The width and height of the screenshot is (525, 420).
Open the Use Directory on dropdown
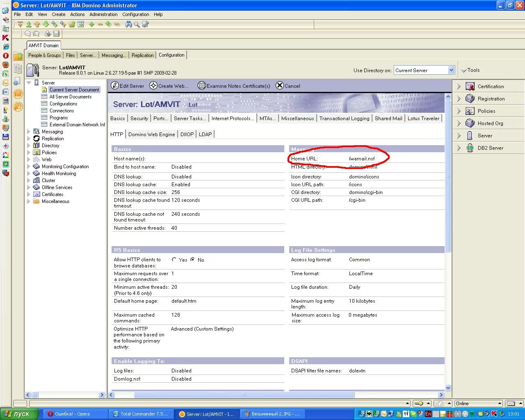pyautogui.click(x=451, y=70)
